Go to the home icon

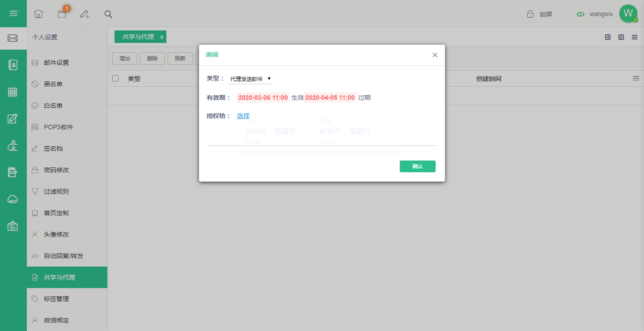point(38,14)
